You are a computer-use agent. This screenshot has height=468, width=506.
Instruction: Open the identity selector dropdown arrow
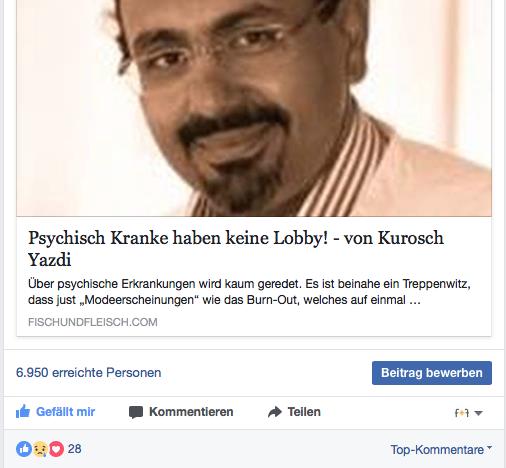(x=478, y=413)
